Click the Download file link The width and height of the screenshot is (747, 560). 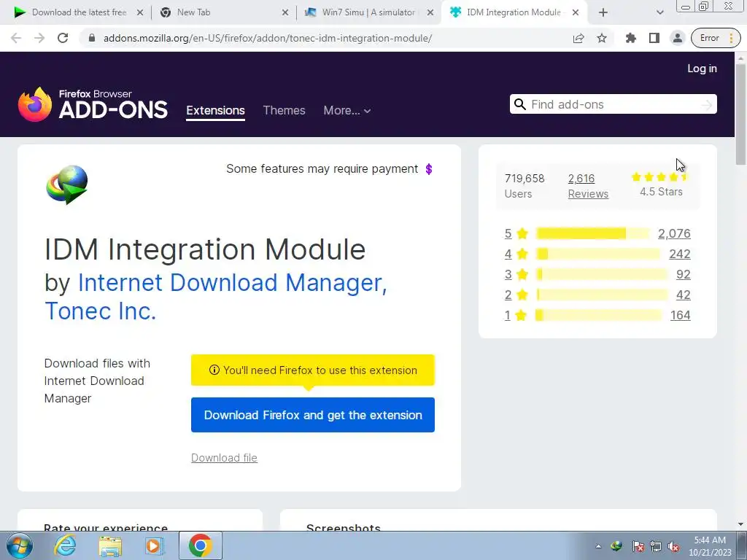coord(224,458)
